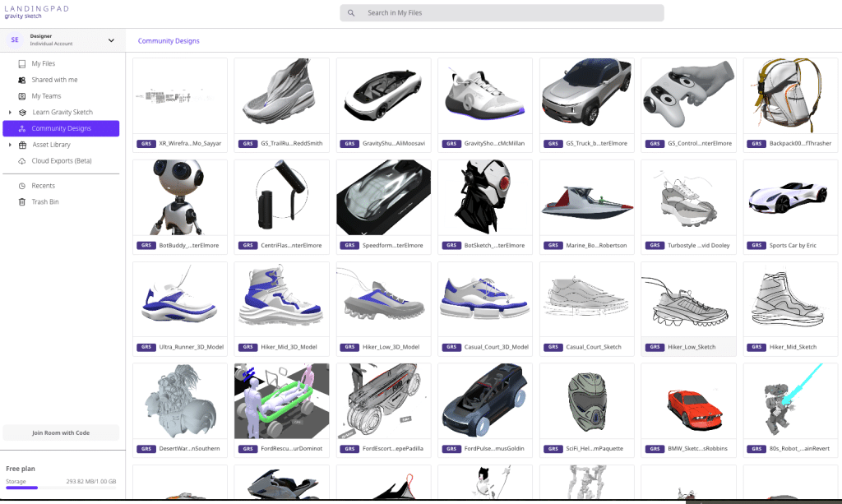
Task: Click the Search in My Files field
Action: point(502,13)
